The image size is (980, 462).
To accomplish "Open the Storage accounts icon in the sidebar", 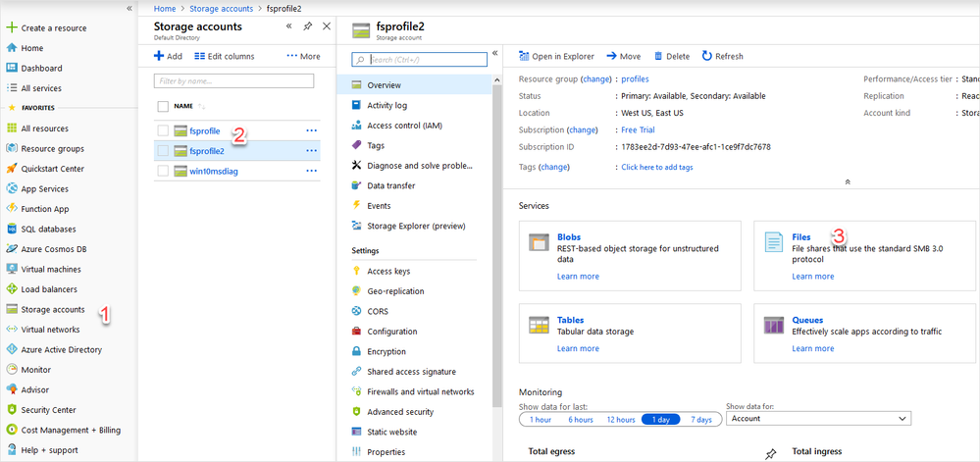I will click(x=11, y=309).
